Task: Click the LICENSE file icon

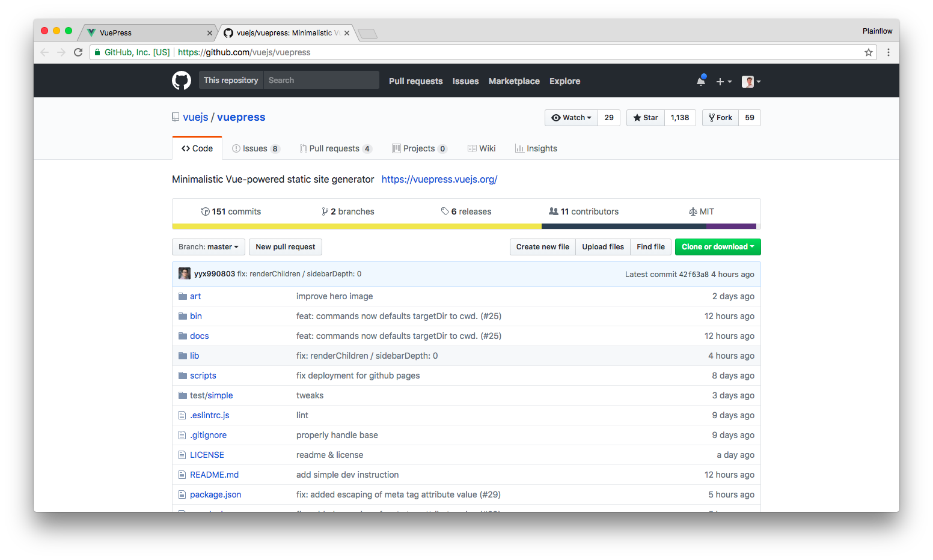Action: point(182,455)
